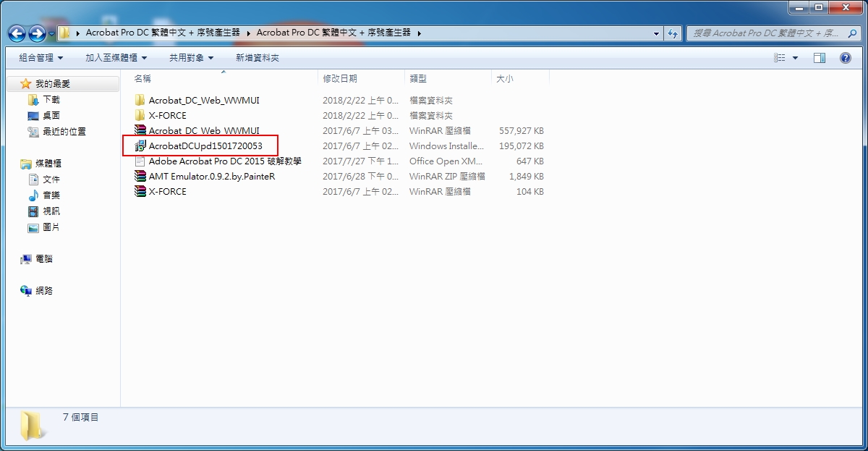Open the 共用對象 menu
This screenshot has width=868, height=451.
(x=191, y=58)
